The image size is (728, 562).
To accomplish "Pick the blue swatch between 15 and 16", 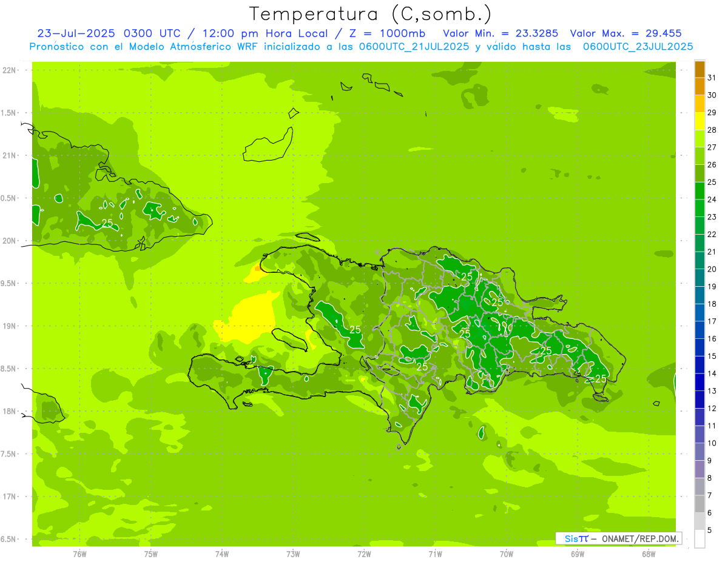I will [x=699, y=347].
